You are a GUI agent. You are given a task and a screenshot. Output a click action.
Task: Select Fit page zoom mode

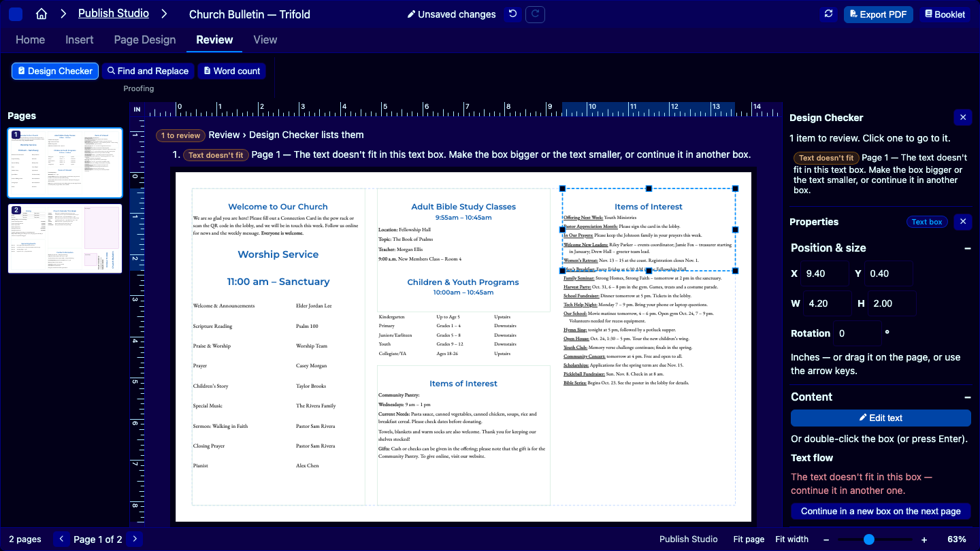pos(749,539)
